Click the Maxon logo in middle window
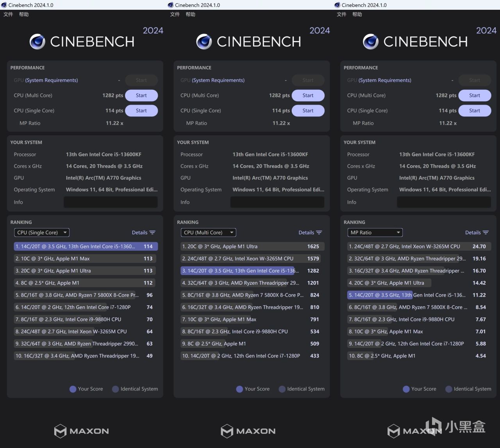 pyautogui.click(x=248, y=431)
